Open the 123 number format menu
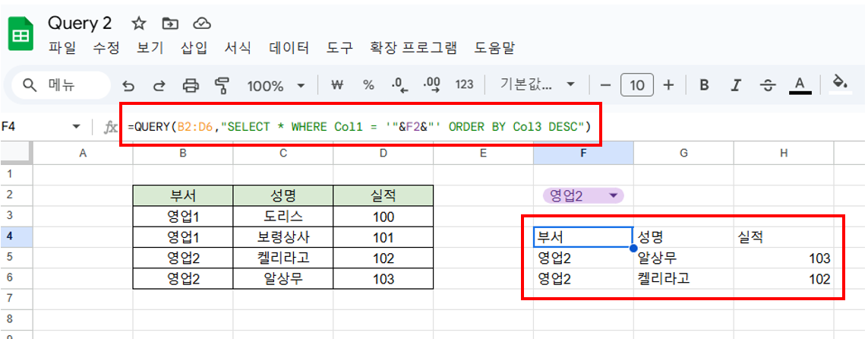868x339 pixels. coord(464,85)
